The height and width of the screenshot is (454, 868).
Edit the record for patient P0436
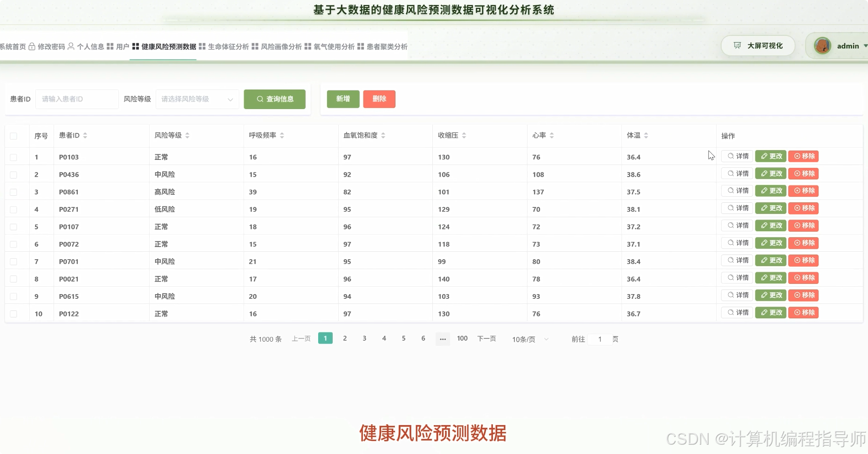(x=770, y=173)
